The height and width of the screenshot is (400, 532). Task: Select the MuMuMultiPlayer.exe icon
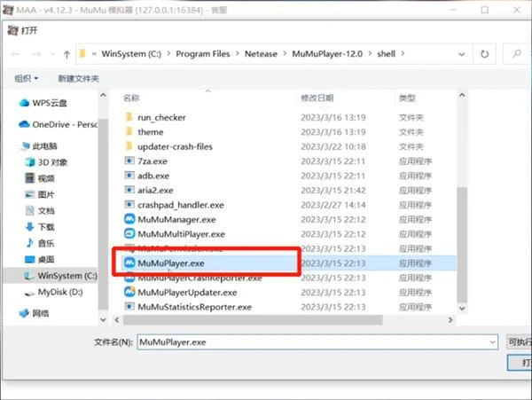click(129, 234)
